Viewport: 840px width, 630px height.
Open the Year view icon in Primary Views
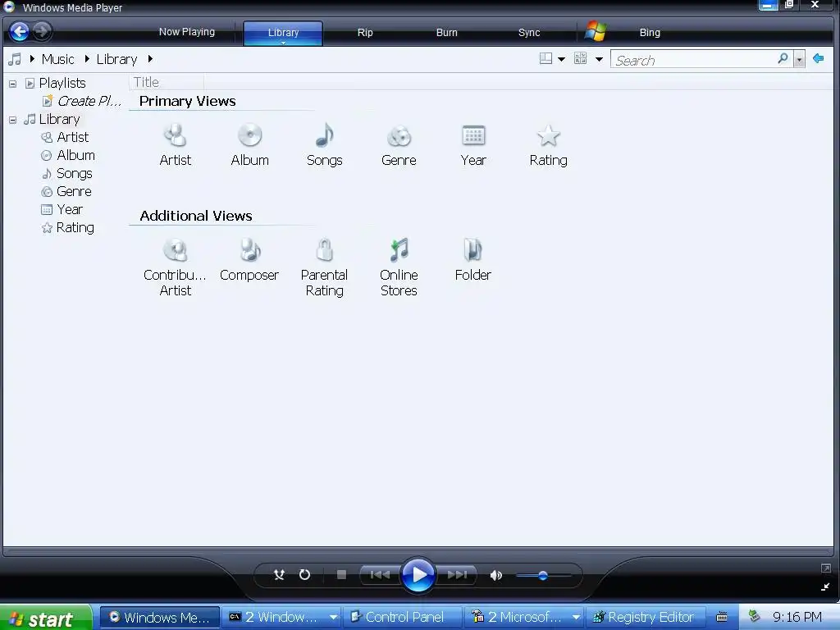click(473, 135)
